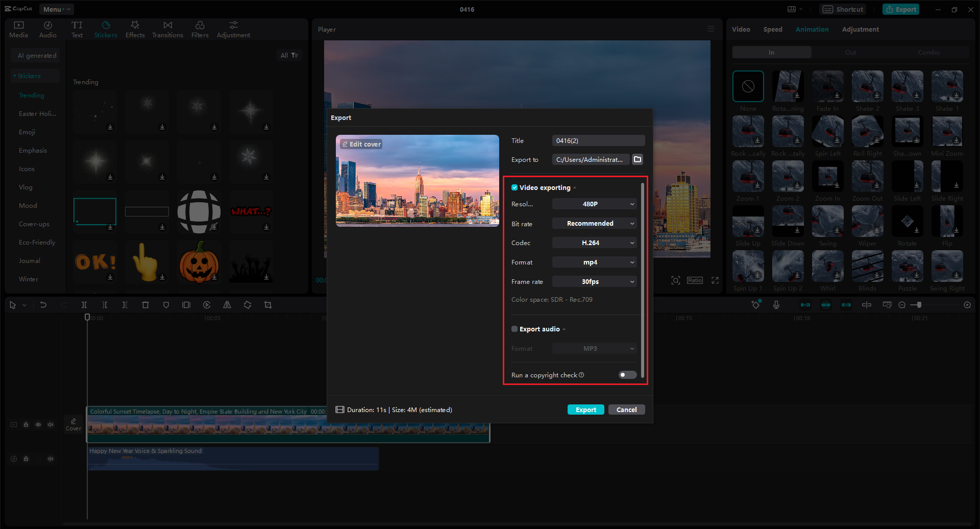Click the Mirror icon in the timeline toolbar
This screenshot has height=529, width=980.
227,304
